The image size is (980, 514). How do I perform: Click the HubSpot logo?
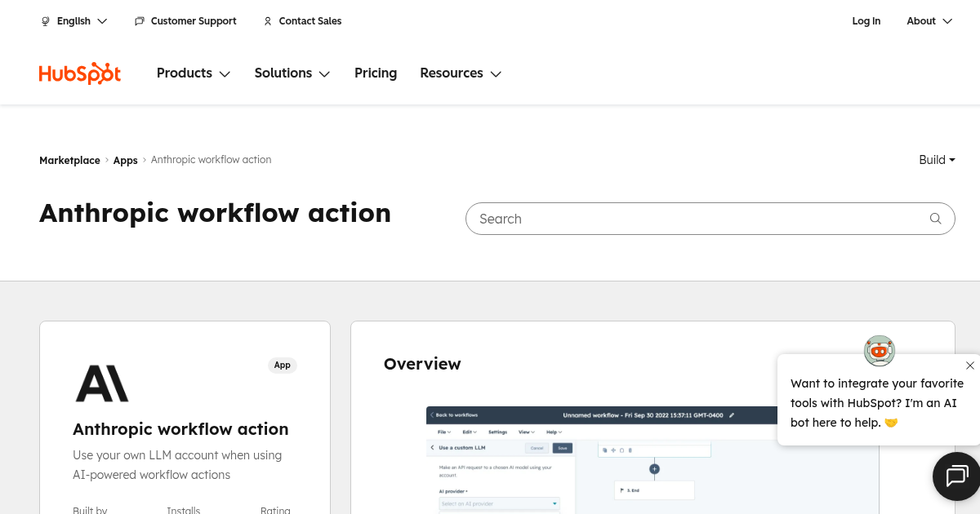point(80,73)
